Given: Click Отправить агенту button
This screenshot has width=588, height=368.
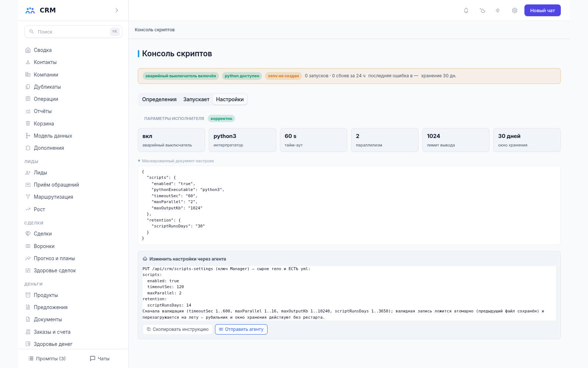Looking at the screenshot, I should 241,329.
